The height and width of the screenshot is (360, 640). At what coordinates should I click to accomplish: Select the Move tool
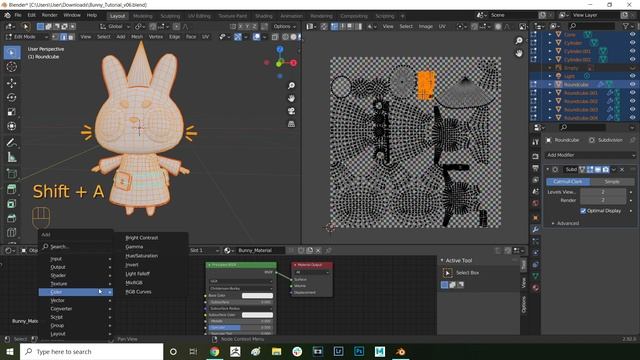(12, 83)
